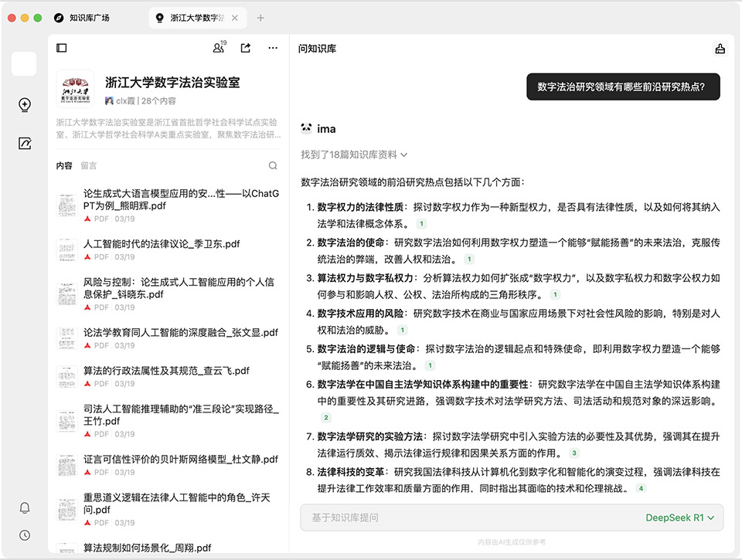Open the history clock icon
This screenshot has width=742, height=560.
click(25, 535)
